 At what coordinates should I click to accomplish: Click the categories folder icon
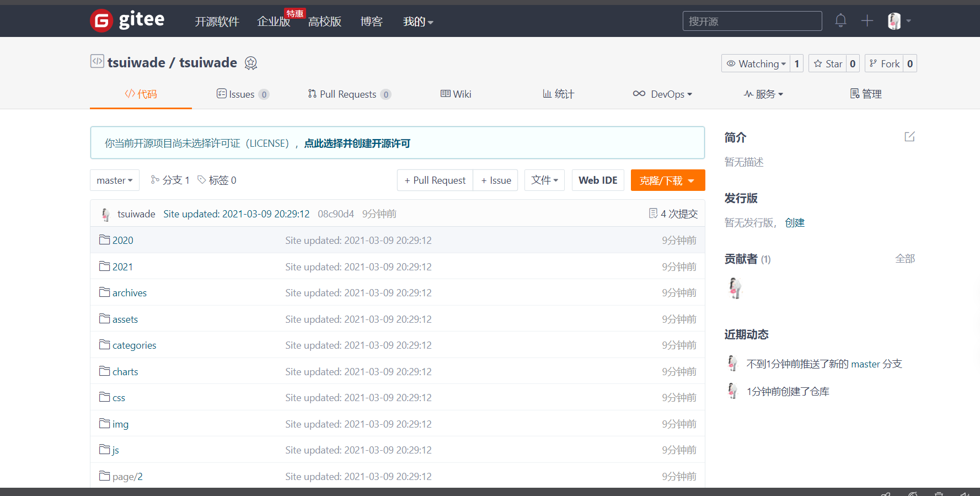[x=104, y=344]
